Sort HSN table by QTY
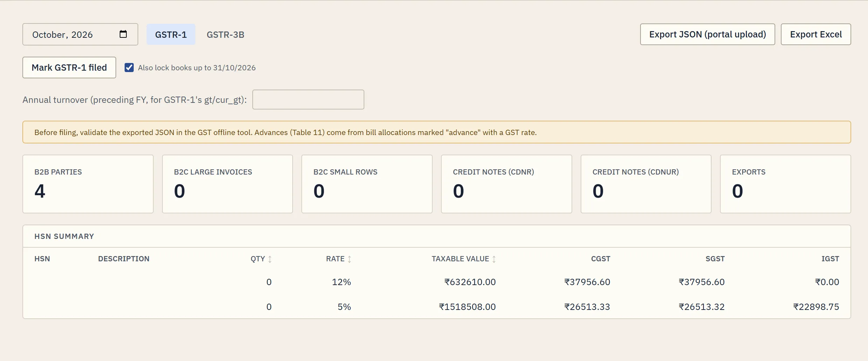 coord(261,259)
